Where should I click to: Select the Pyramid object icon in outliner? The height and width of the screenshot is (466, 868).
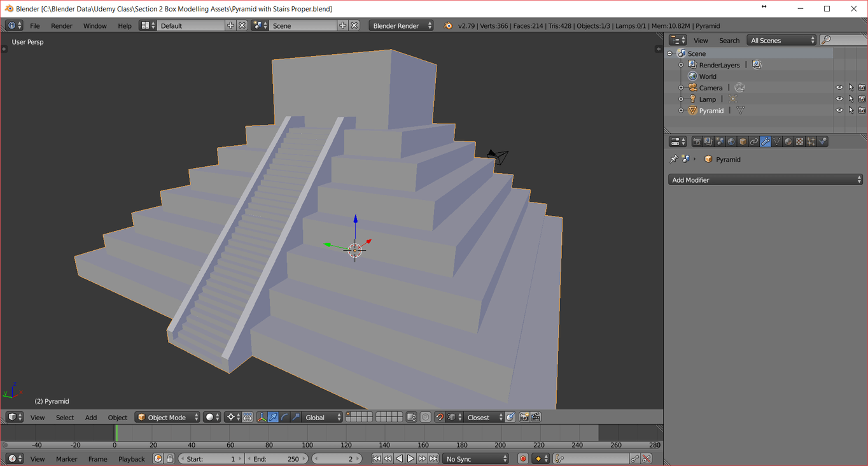693,111
